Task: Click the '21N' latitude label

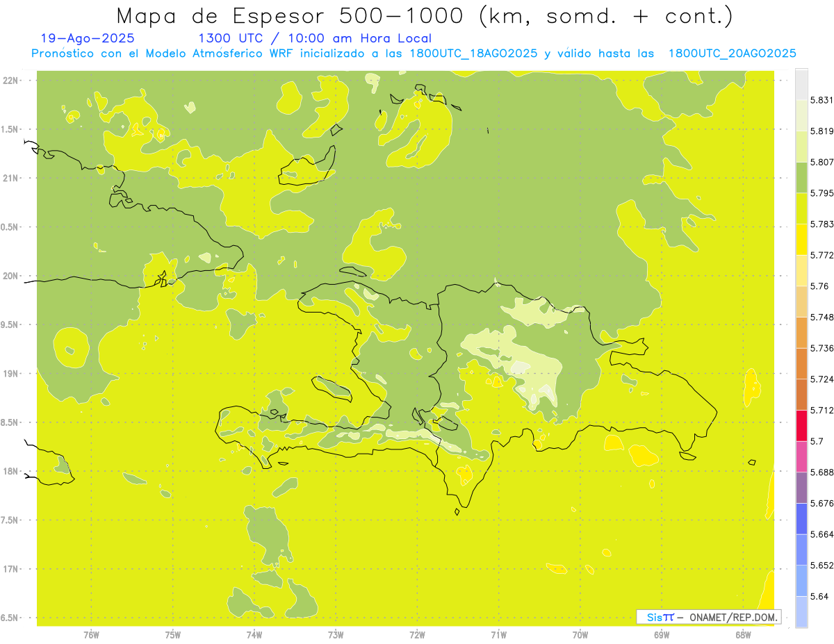Action: (x=12, y=178)
